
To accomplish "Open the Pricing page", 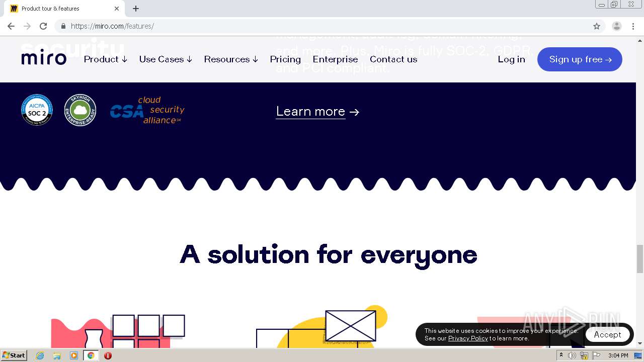I will tap(285, 59).
